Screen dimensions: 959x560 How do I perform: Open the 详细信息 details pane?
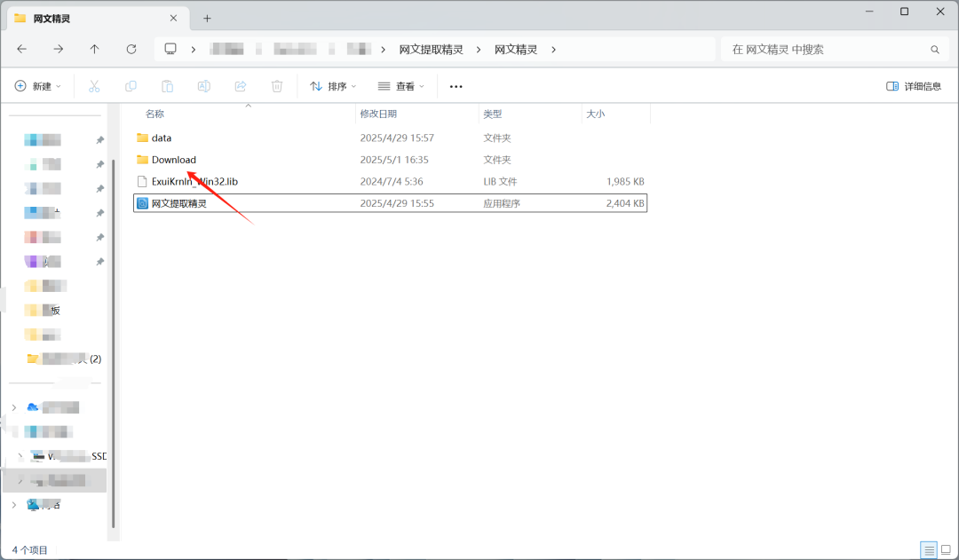pyautogui.click(x=914, y=85)
